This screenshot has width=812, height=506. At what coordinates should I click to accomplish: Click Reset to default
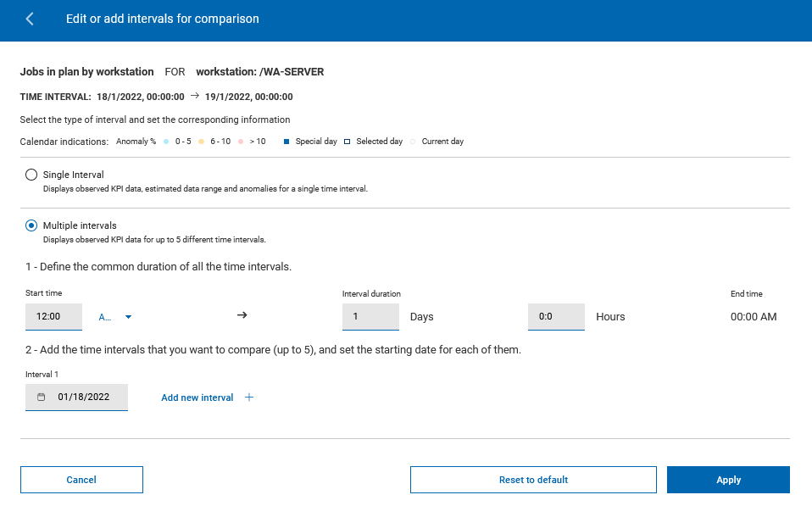533,480
